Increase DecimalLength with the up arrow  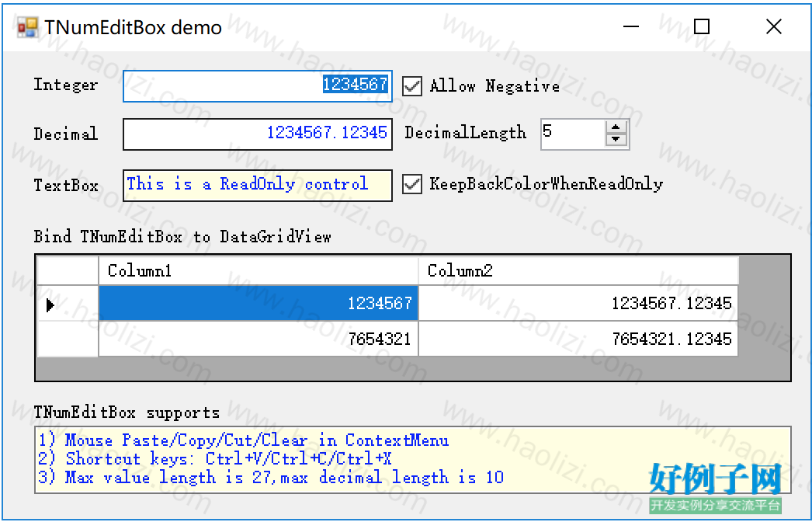click(x=616, y=127)
